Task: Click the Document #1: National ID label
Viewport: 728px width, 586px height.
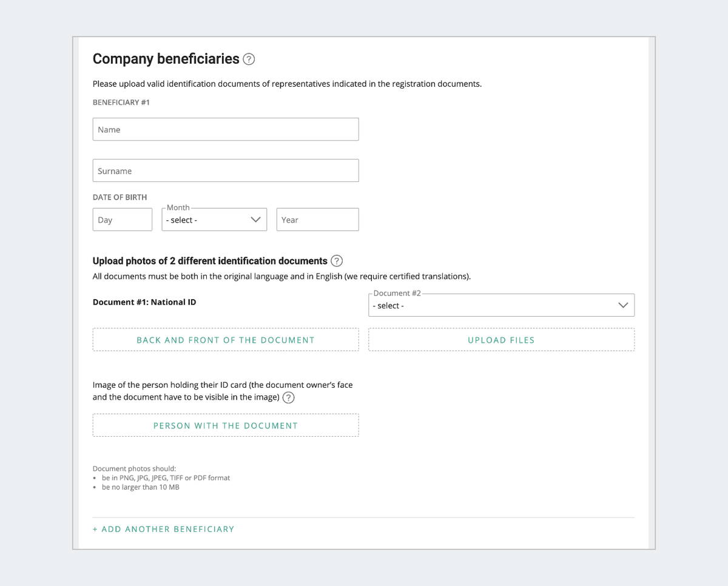Action: coord(144,302)
